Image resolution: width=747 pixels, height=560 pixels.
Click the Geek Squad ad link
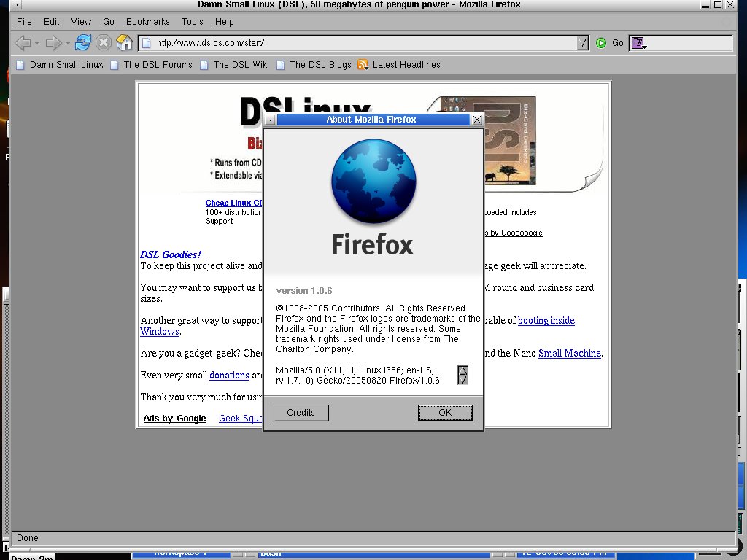[x=241, y=418]
